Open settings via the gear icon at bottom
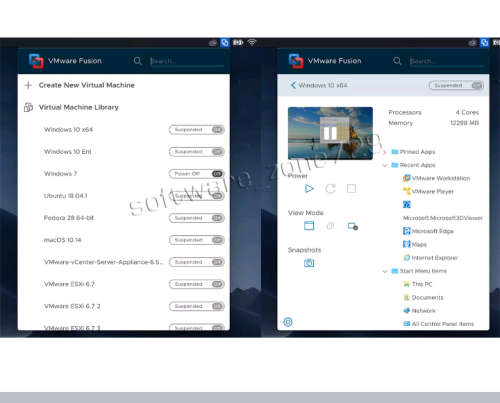 click(288, 322)
